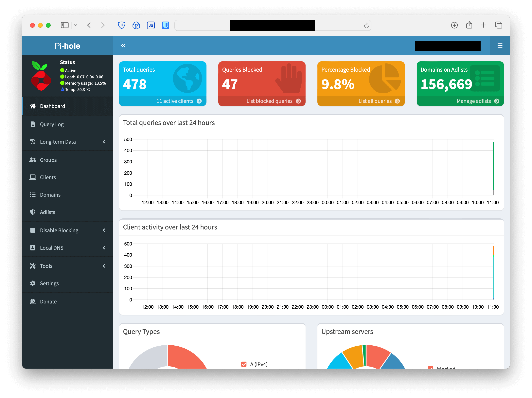Click the Pi-hole logo icon

coord(42,77)
